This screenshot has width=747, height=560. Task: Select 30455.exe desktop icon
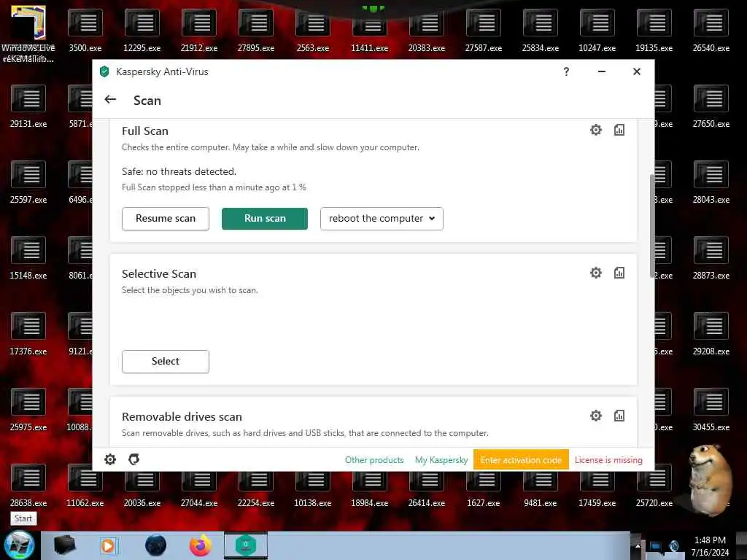(x=711, y=408)
